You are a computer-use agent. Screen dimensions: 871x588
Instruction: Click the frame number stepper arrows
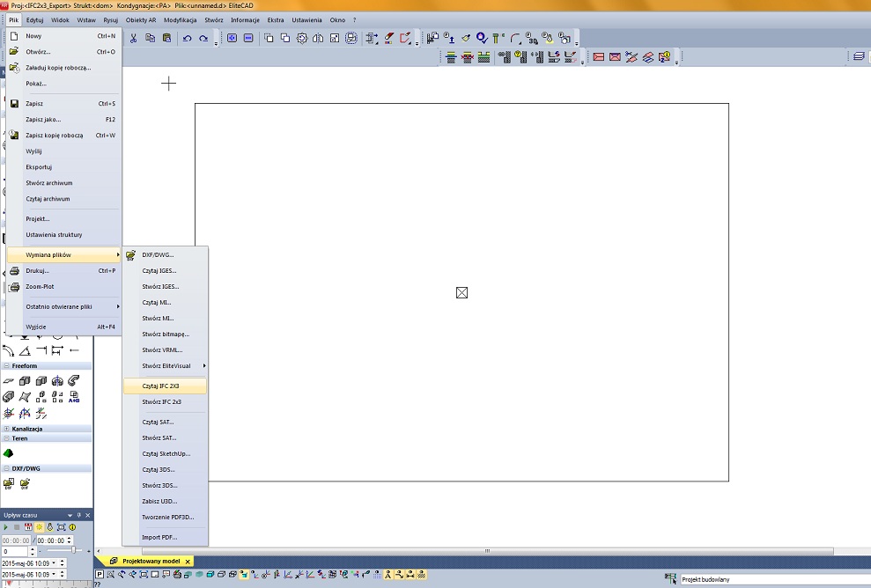[x=33, y=551]
